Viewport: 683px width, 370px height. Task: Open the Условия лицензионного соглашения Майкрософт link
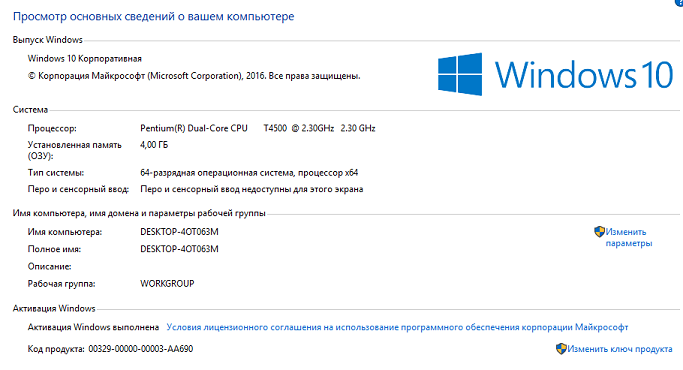(x=397, y=327)
